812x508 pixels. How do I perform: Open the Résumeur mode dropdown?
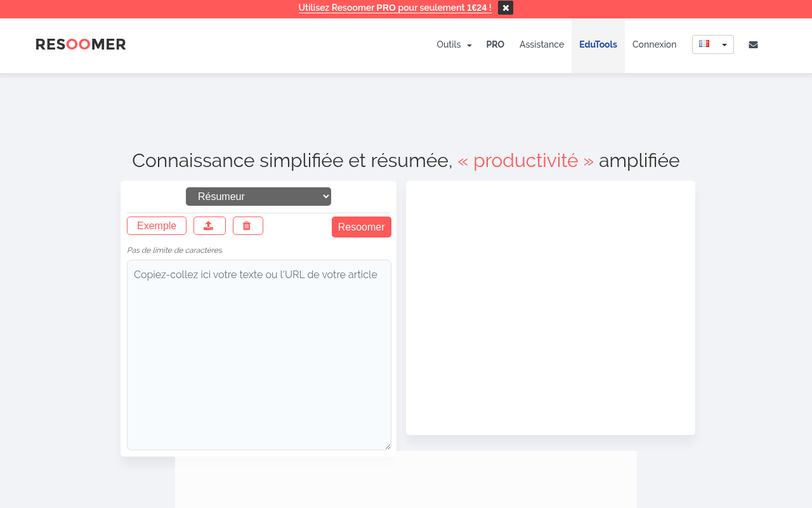(x=258, y=196)
